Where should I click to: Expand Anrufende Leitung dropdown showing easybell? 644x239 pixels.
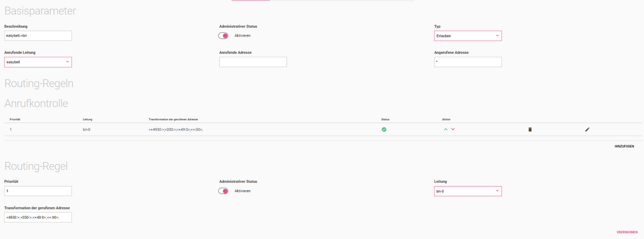click(x=38, y=62)
